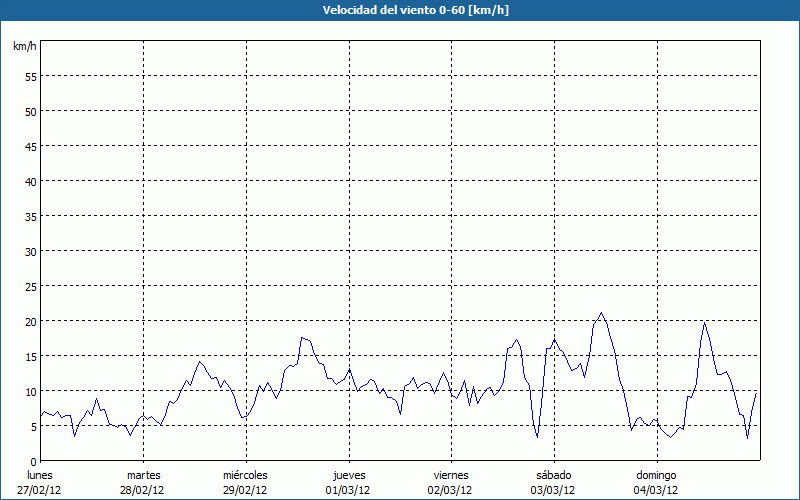Select the date 29/02/12 on the axis

point(245,490)
